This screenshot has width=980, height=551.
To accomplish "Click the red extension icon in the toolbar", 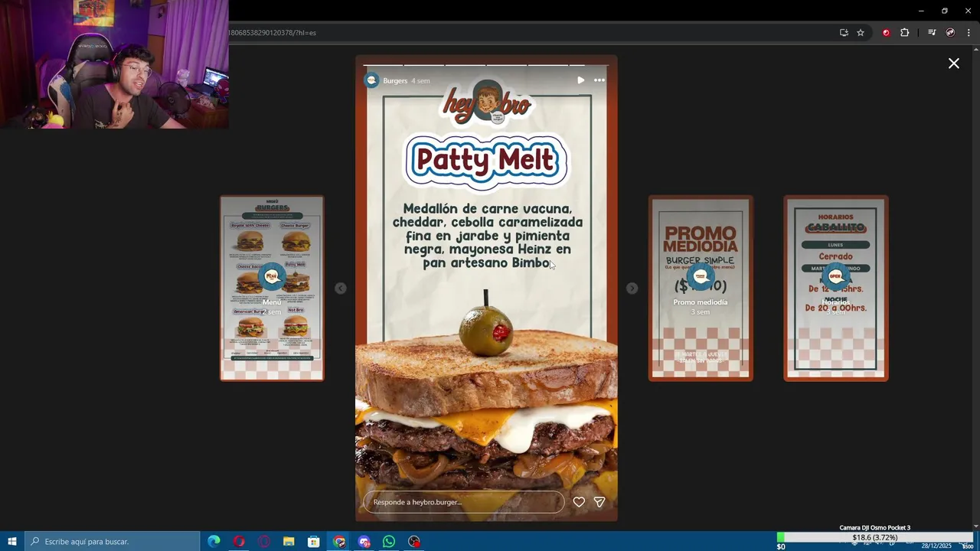I will [x=886, y=33].
